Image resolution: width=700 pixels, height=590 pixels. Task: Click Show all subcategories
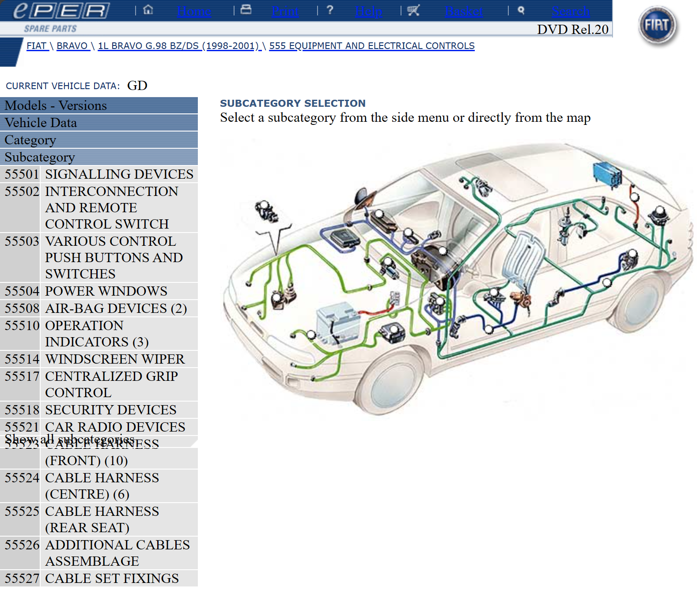[x=69, y=440]
